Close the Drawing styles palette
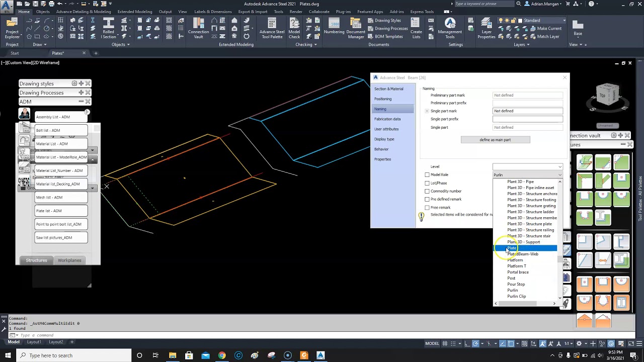Screen dimensions: 644x362 point(88,83)
